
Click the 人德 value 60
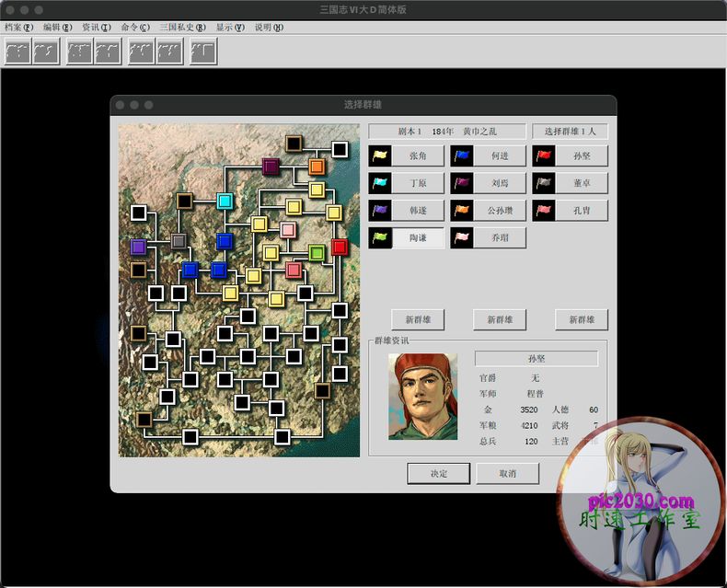click(x=594, y=409)
